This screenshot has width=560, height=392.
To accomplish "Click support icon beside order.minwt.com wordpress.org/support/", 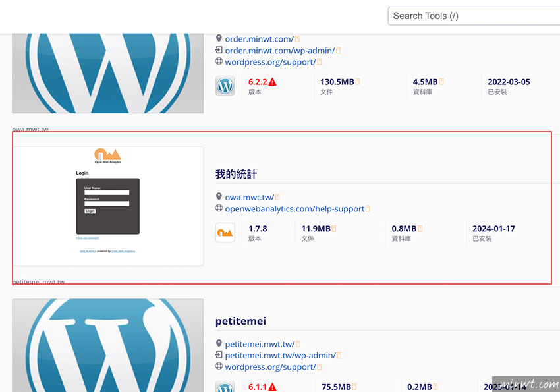I will (x=219, y=61).
